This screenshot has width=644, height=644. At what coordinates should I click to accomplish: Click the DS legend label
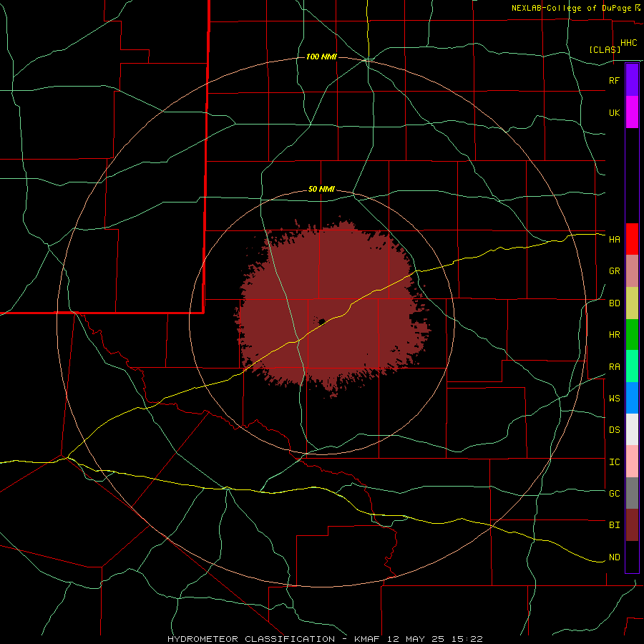pyautogui.click(x=614, y=430)
